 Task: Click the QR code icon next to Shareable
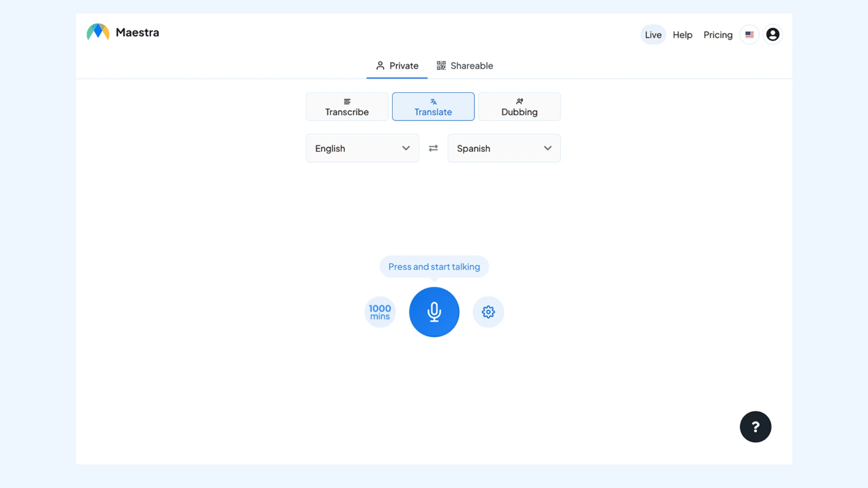click(x=441, y=65)
